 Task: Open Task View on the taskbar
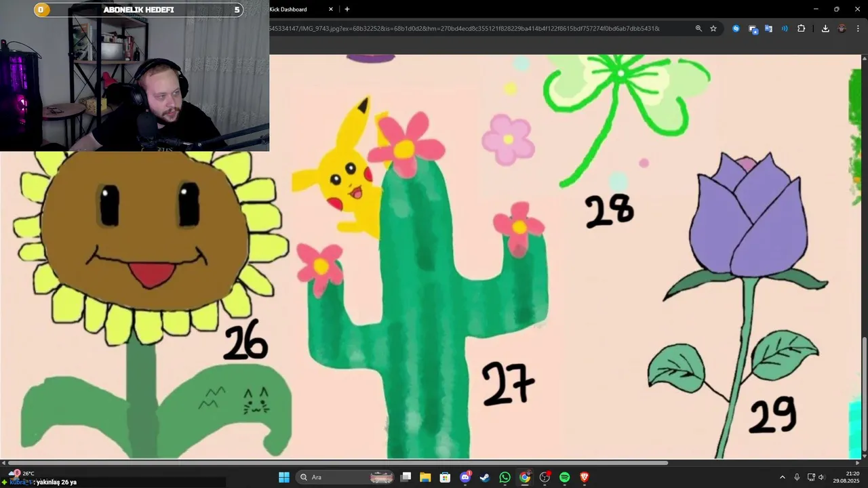point(406,477)
